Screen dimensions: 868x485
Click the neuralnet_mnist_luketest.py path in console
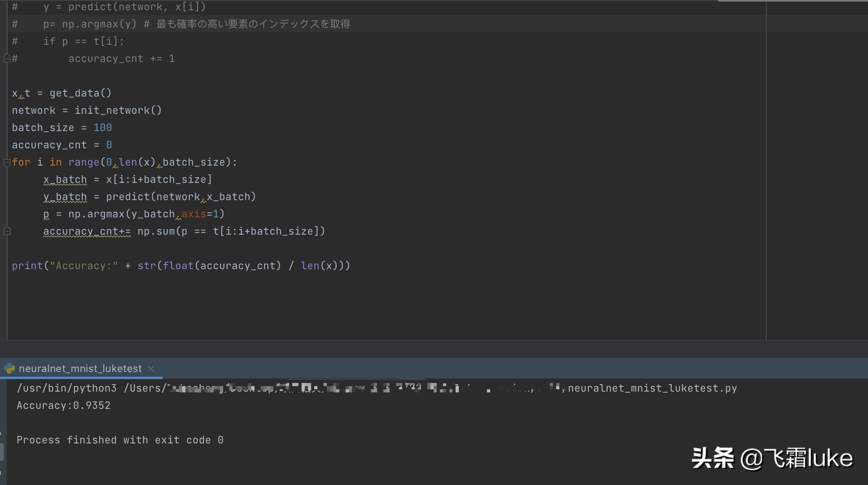tap(652, 388)
